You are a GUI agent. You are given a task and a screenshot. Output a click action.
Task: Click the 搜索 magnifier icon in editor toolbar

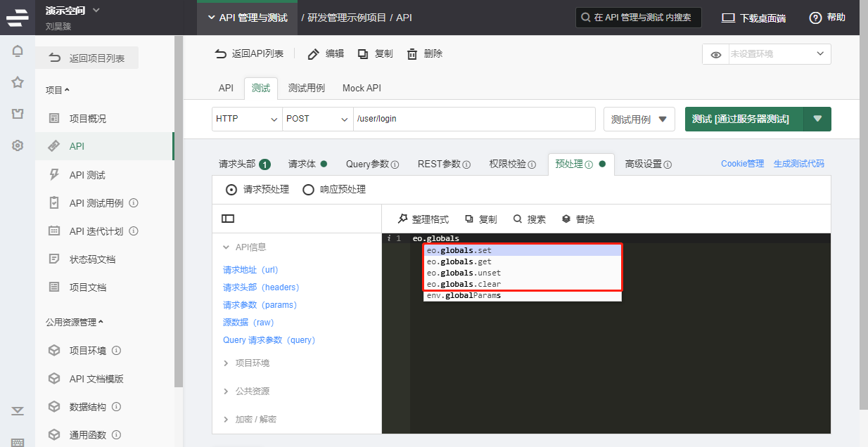point(518,219)
